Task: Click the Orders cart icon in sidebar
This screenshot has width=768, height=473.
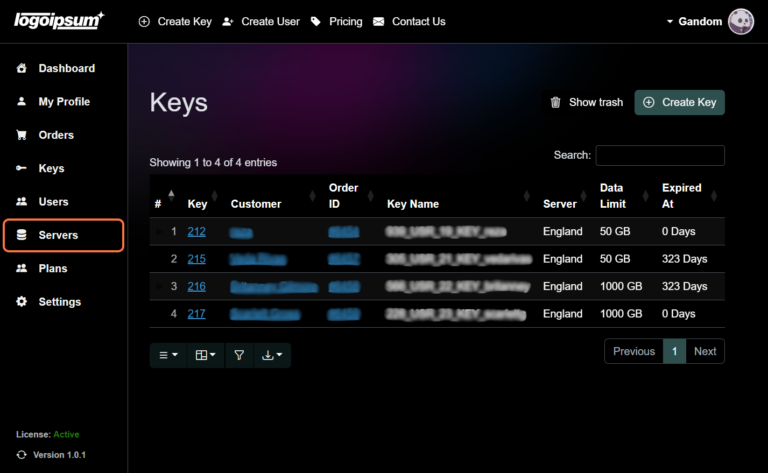Action: (22, 135)
